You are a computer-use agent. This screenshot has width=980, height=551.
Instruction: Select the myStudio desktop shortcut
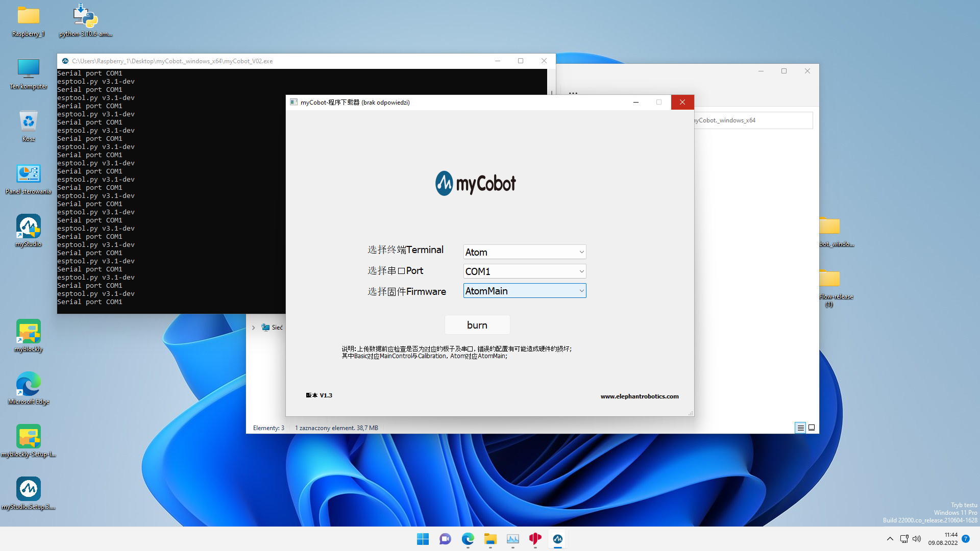tap(29, 232)
